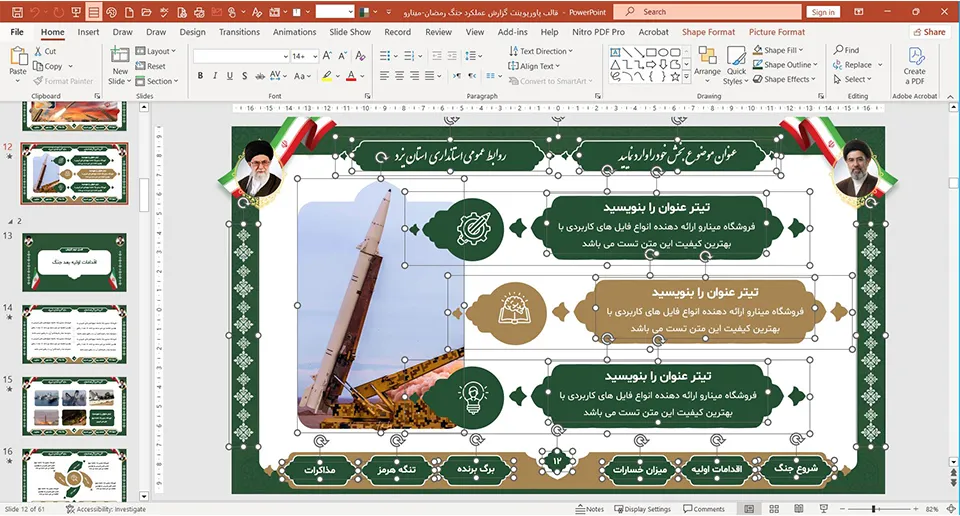Open the Shape Format tab
The image size is (960, 516).
click(x=708, y=32)
